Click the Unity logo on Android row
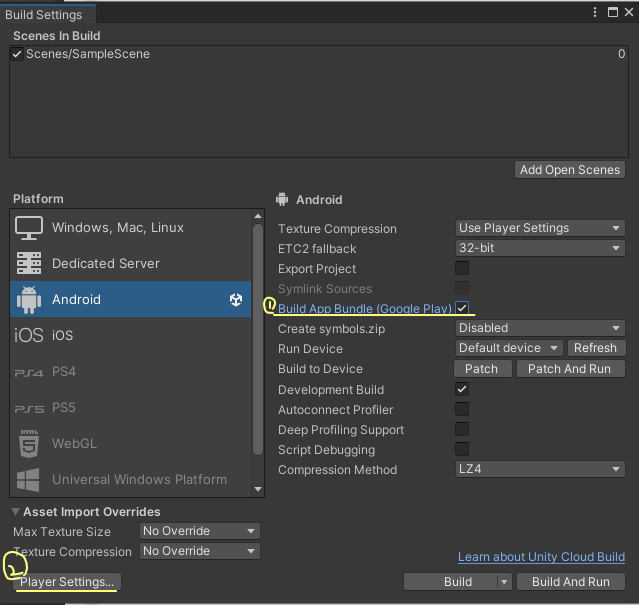The height and width of the screenshot is (605, 639). [x=236, y=299]
